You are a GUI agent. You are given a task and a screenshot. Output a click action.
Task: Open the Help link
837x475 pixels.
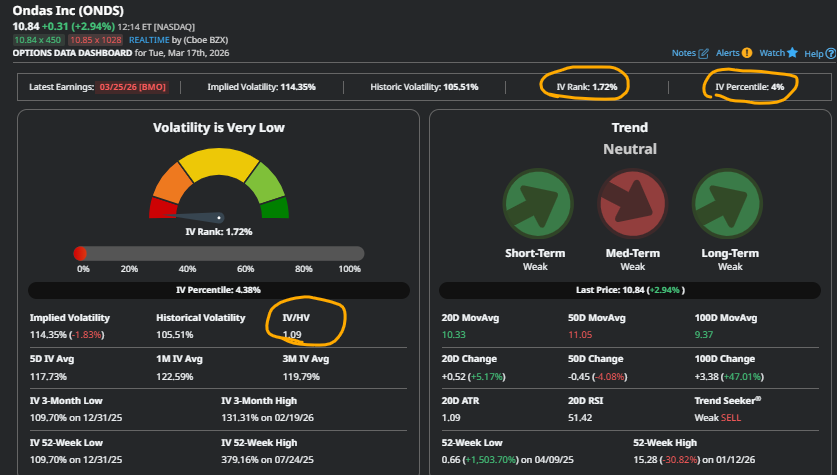tap(814, 53)
